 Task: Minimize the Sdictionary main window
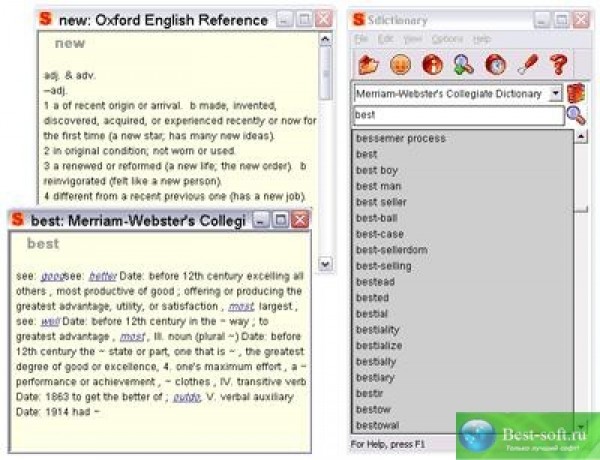tap(542, 20)
